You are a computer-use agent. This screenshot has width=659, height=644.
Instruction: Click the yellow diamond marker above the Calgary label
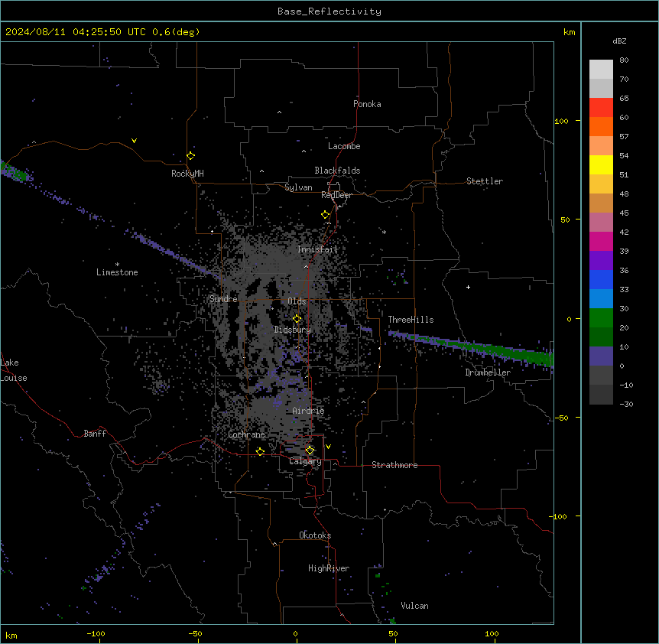tap(310, 450)
